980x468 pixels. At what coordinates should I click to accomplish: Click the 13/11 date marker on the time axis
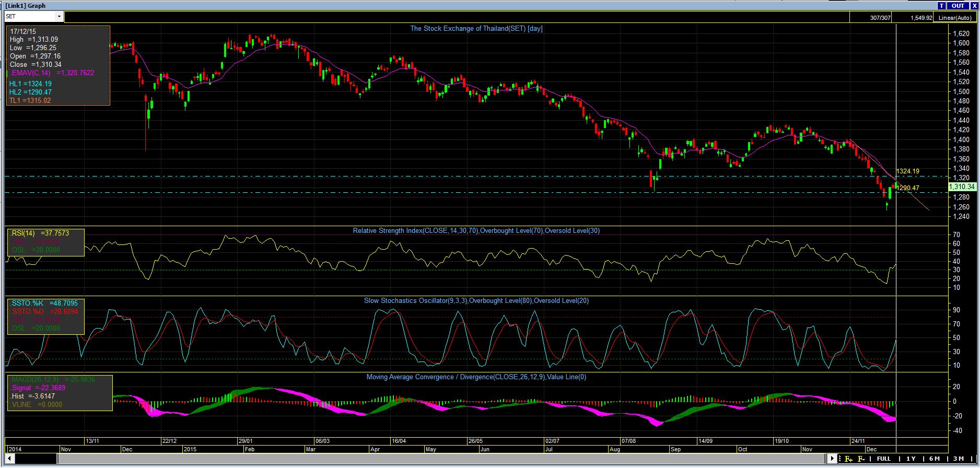[x=92, y=441]
